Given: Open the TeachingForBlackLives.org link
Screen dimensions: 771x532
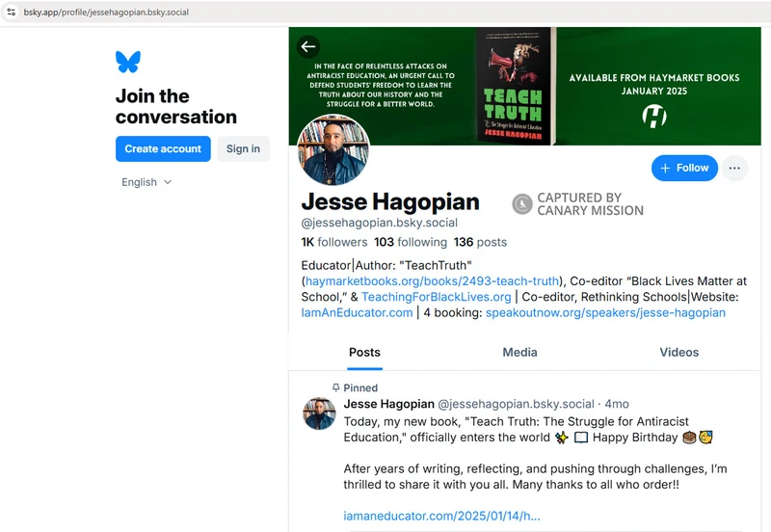Looking at the screenshot, I should point(437,297).
